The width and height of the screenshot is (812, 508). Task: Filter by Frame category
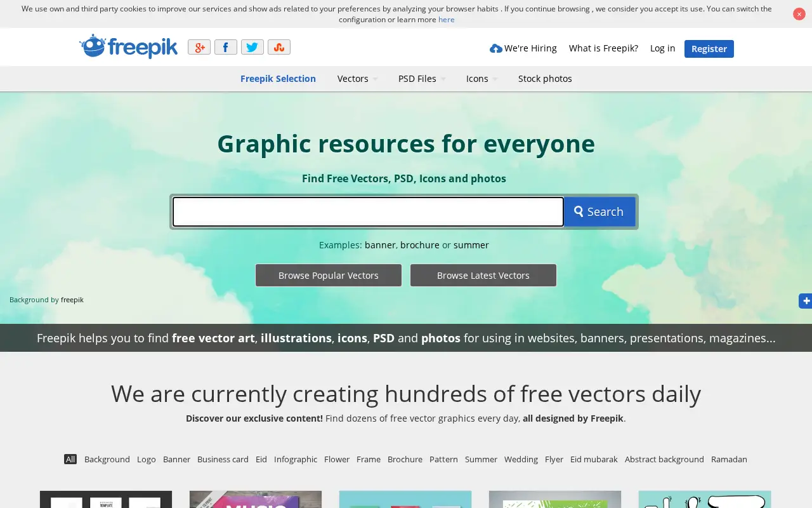pyautogui.click(x=369, y=459)
